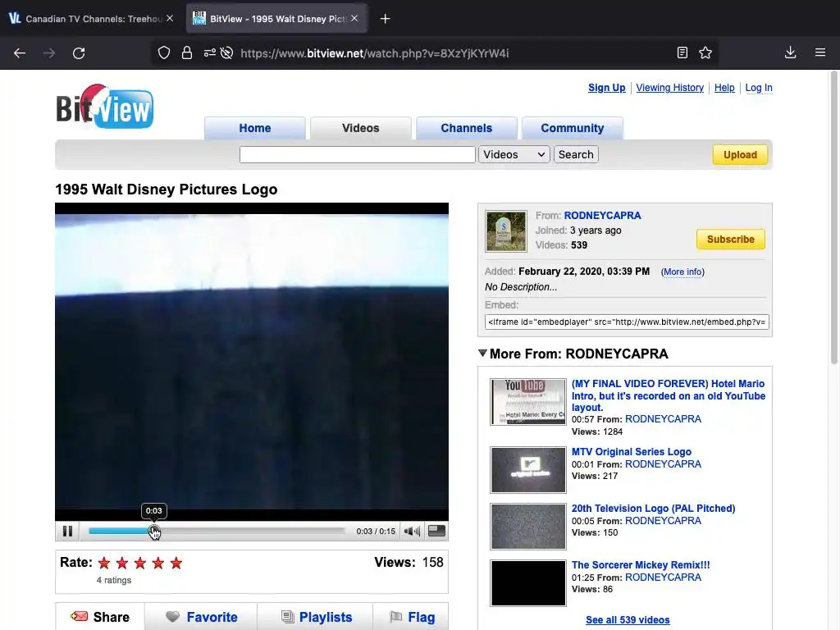Close the Canadian TV Channels tab
The height and width of the screenshot is (630, 840).
[170, 18]
